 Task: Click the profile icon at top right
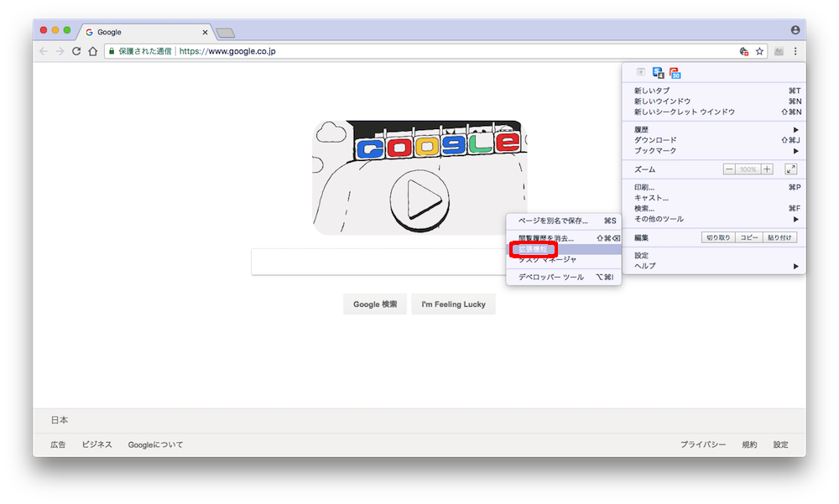point(794,29)
